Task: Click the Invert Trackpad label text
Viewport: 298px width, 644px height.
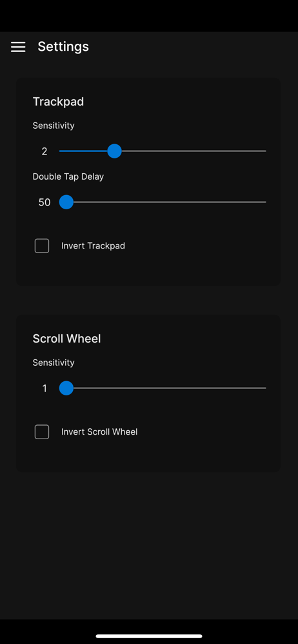Action: 93,246
